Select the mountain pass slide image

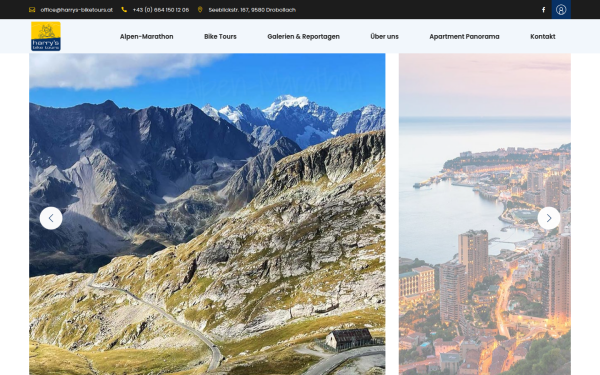click(x=207, y=214)
